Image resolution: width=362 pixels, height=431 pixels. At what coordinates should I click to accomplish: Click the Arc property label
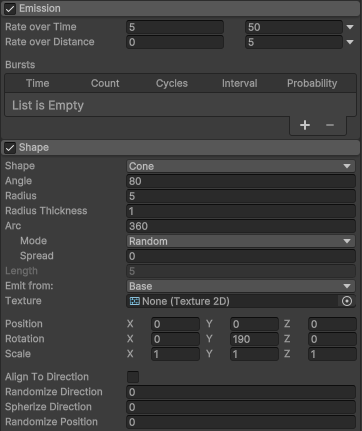tap(13, 226)
